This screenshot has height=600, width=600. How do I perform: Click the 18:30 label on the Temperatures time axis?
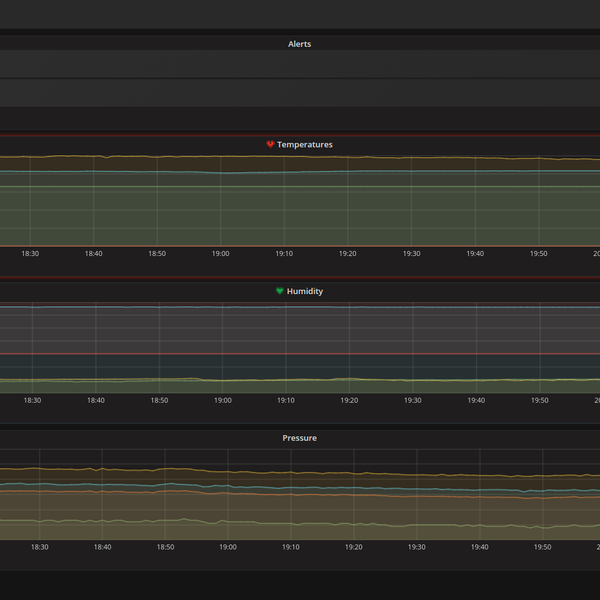tap(30, 254)
